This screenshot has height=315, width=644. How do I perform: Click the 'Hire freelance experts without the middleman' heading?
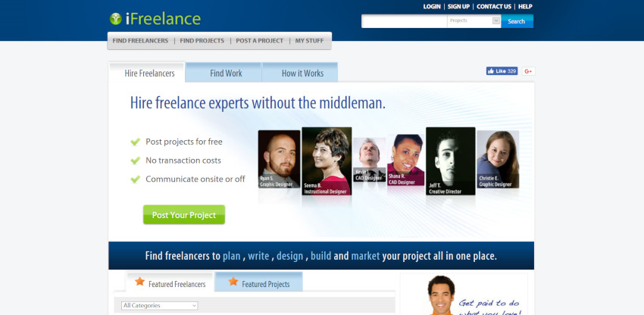258,103
